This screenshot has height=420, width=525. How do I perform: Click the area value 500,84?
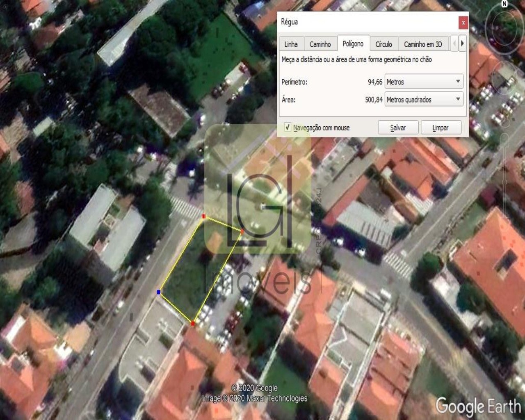click(374, 100)
